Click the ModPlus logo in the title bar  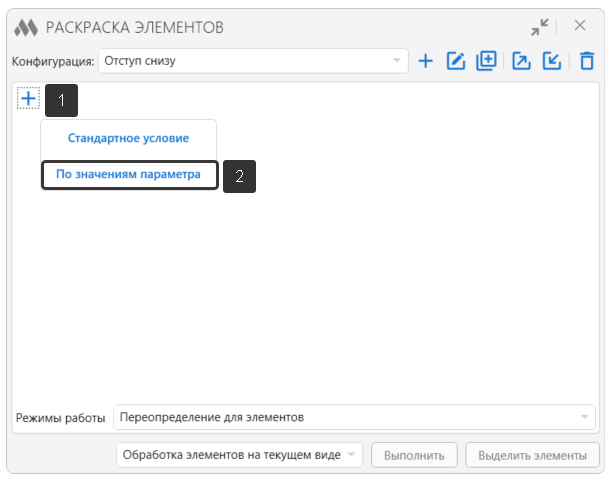(x=26, y=28)
